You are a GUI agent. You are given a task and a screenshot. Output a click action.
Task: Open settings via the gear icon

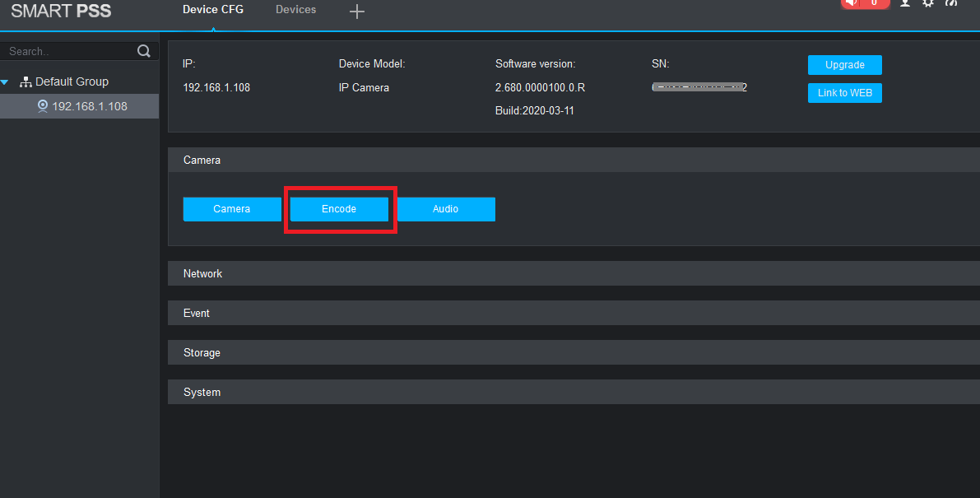click(x=928, y=3)
